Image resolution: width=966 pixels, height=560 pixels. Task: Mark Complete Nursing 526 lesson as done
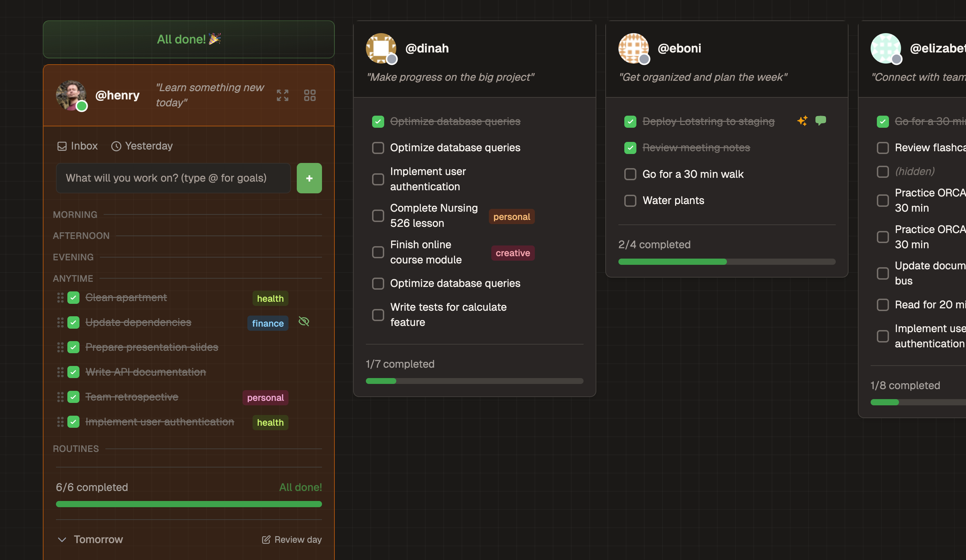point(378,216)
